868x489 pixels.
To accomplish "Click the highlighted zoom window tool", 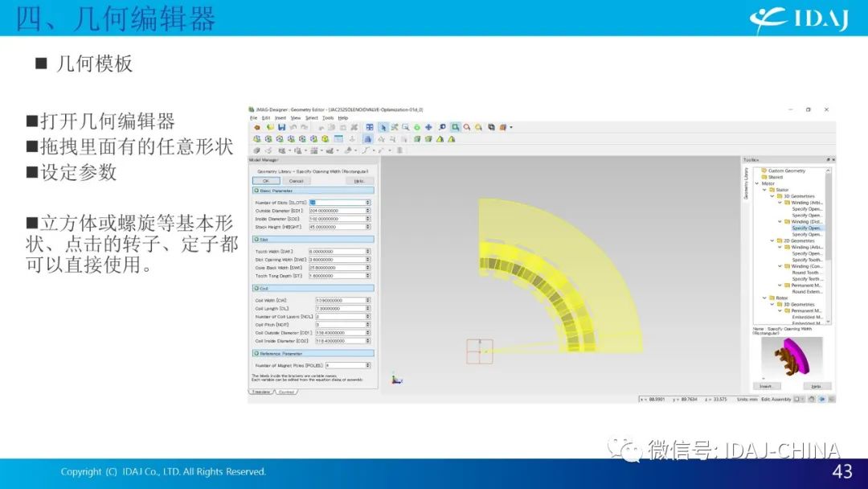I will coord(456,127).
